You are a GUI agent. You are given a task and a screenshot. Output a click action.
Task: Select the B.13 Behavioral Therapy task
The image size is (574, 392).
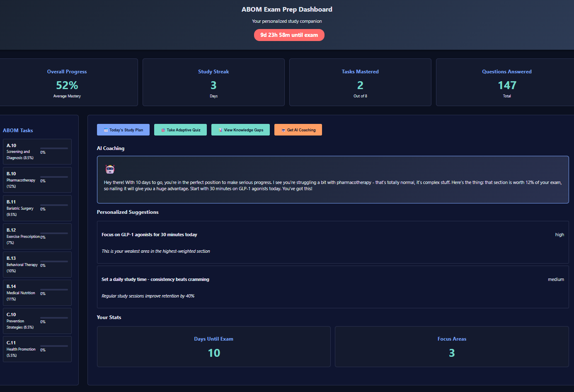pos(37,264)
